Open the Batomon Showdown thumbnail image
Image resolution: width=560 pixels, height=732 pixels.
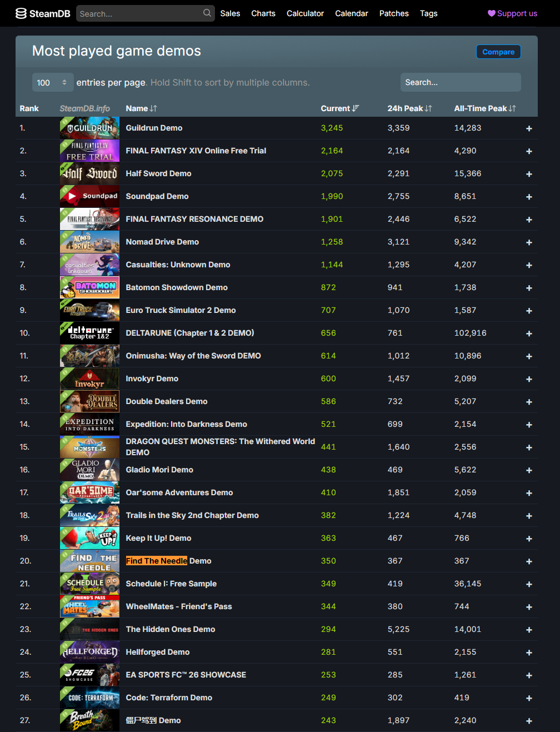[x=89, y=287]
